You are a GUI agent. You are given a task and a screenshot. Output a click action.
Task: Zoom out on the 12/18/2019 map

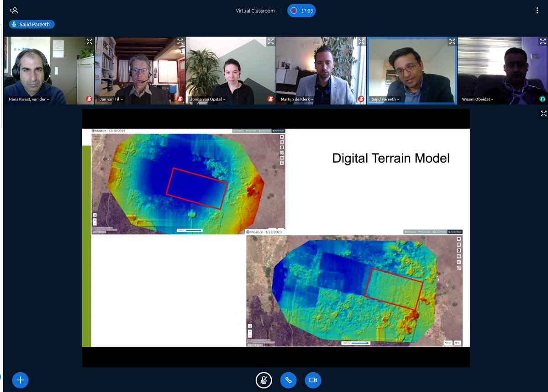[95, 224]
